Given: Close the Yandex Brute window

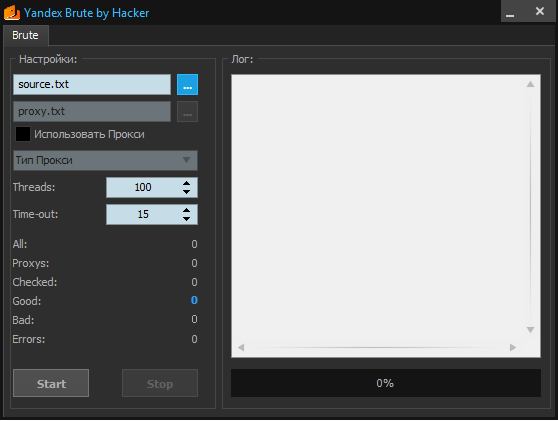Looking at the screenshot, I should tap(540, 11).
